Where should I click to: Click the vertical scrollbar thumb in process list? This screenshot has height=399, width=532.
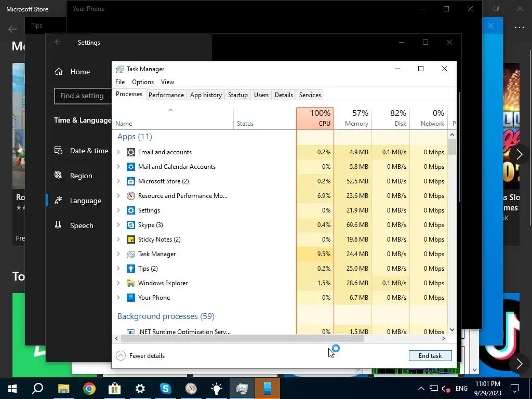point(452,147)
